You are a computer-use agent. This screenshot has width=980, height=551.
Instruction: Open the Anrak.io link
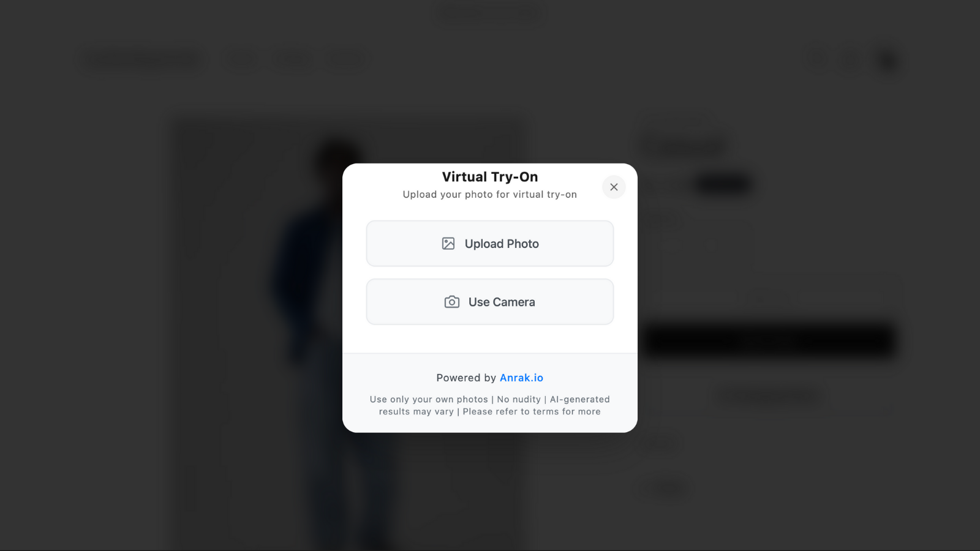(521, 378)
